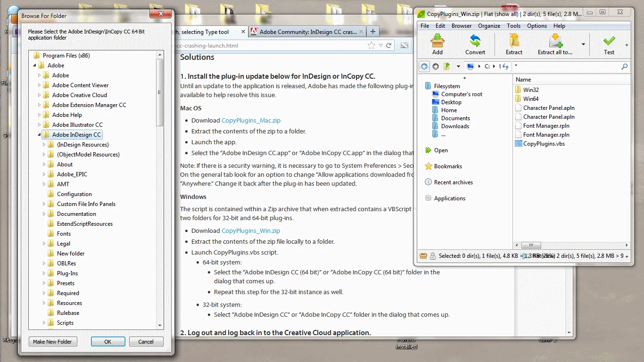Switch to Adobe Community InDesign CC tab

[307, 32]
